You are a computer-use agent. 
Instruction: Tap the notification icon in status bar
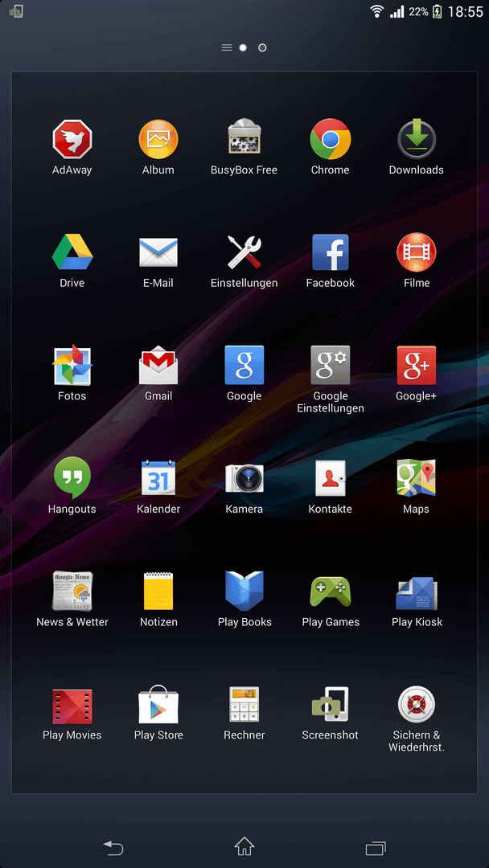coord(16,11)
